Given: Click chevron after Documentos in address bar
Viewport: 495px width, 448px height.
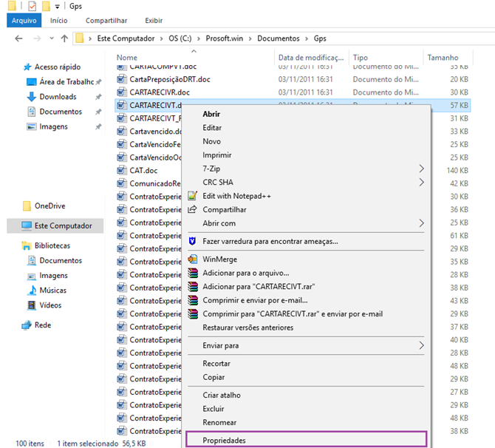Looking at the screenshot, I should [x=307, y=38].
